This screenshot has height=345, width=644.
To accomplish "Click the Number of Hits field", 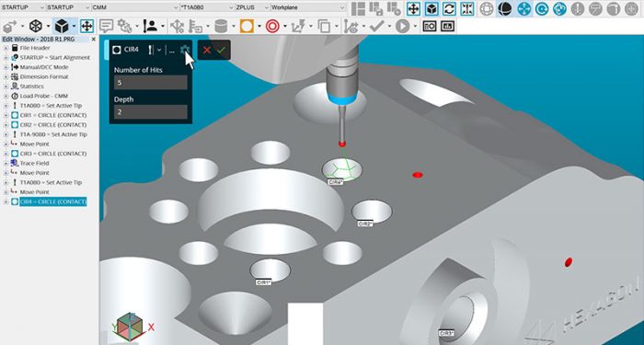I will 151,83.
